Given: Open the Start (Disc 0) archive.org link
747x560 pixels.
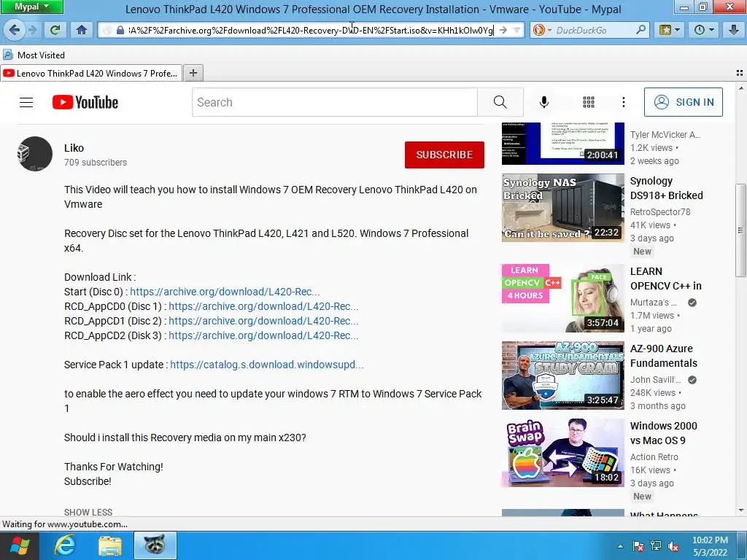Looking at the screenshot, I should 225,292.
